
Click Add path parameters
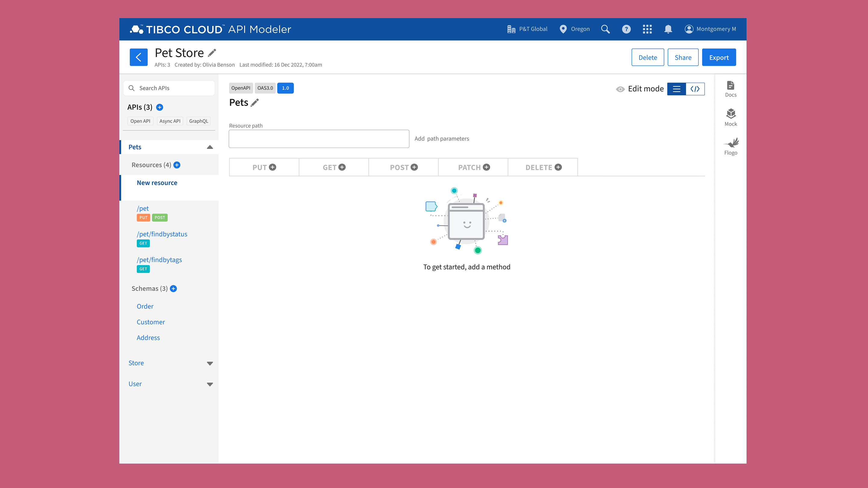click(x=442, y=139)
